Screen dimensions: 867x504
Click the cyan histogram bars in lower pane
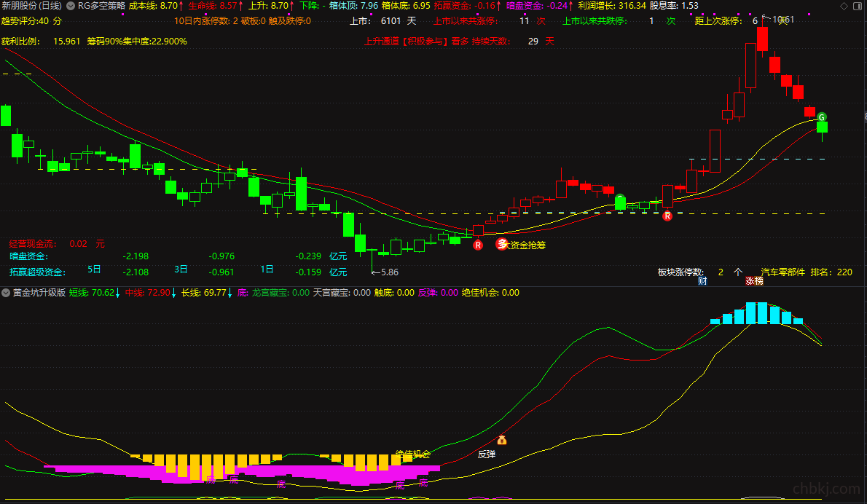pyautogui.click(x=756, y=313)
